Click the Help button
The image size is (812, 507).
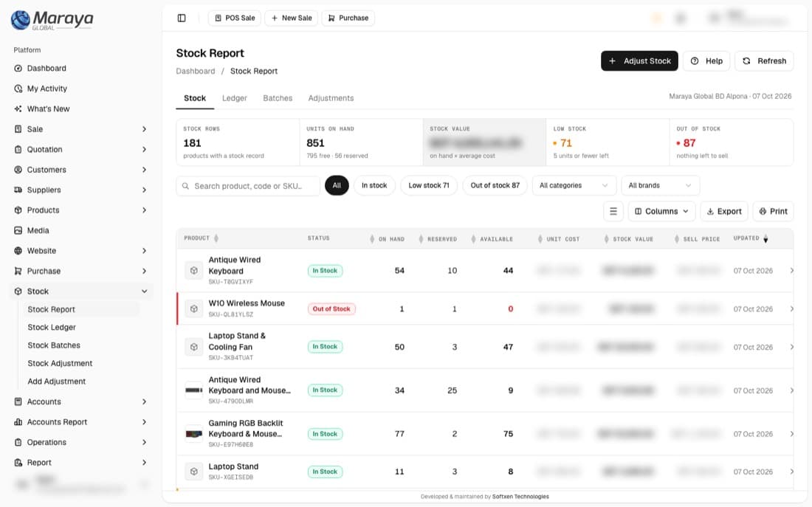[x=706, y=61]
